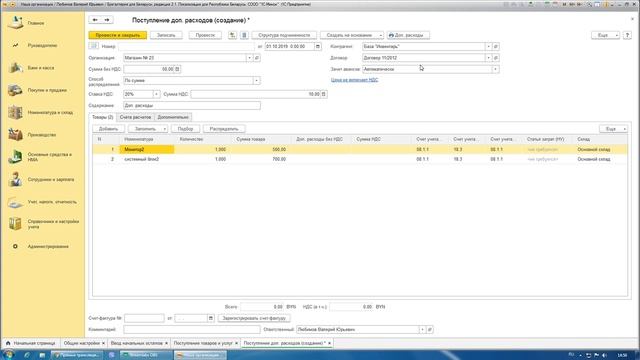
Task: Open the Руководителю section icon
Action: (x=15, y=45)
